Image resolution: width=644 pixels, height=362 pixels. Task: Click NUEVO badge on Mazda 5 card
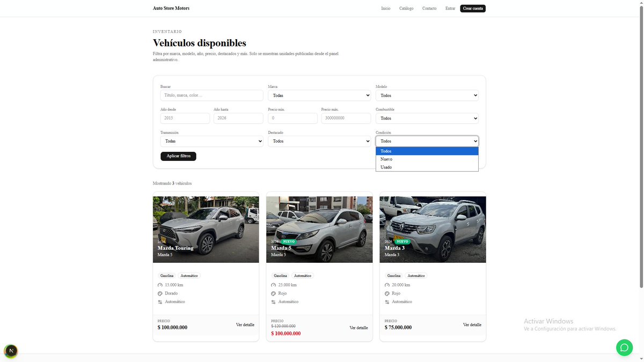click(289, 242)
